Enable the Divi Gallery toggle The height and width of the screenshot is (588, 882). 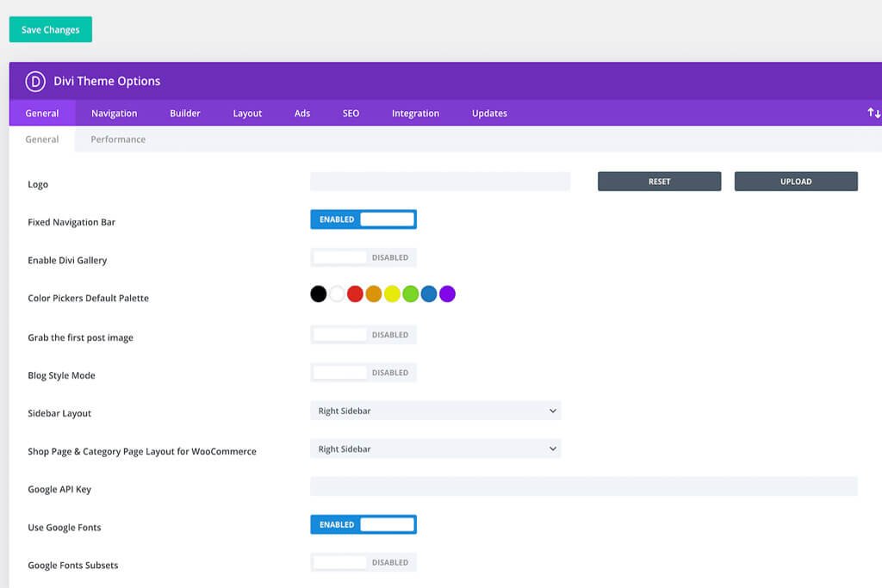(363, 257)
